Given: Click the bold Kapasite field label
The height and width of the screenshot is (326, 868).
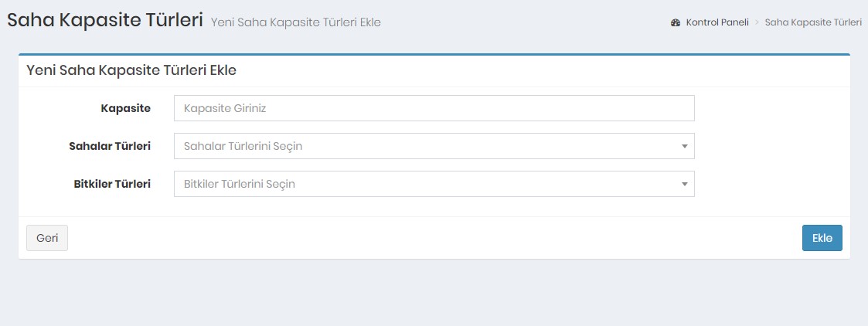Looking at the screenshot, I should click(125, 108).
